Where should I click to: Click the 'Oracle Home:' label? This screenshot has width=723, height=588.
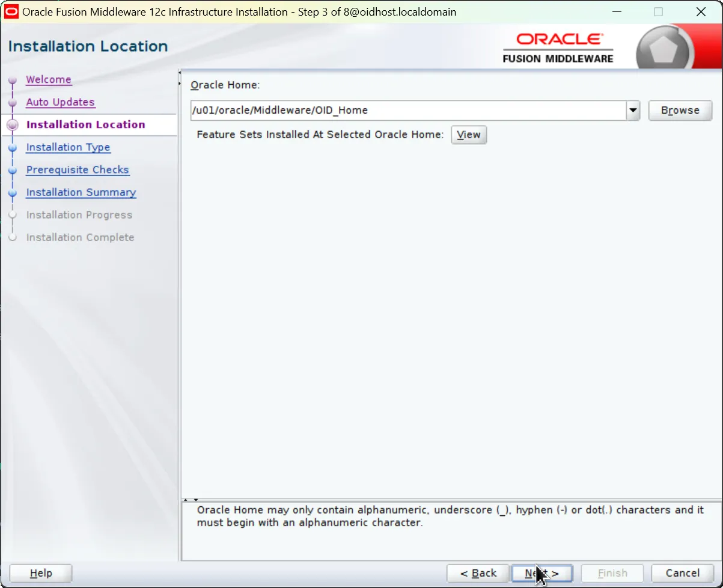(225, 85)
